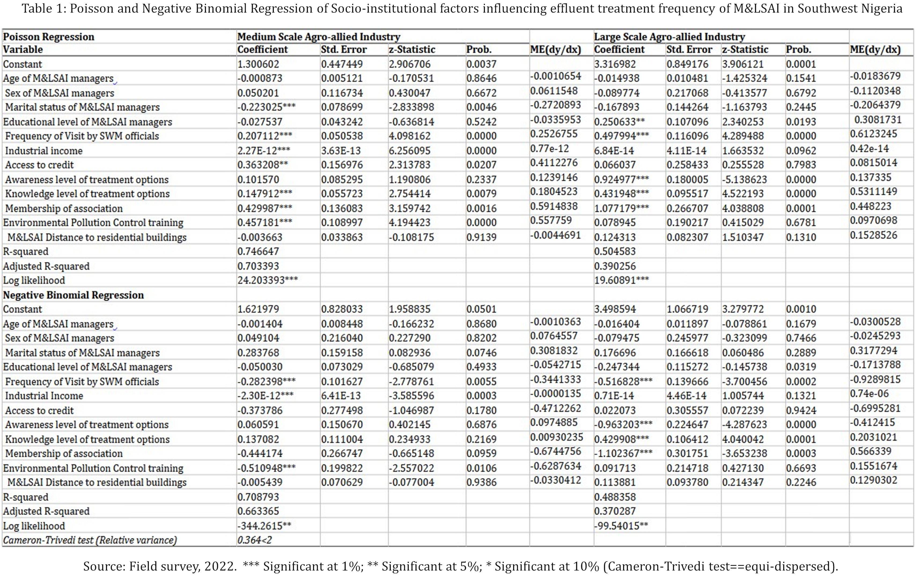Select negative binomial constant 1.621979

(258, 309)
